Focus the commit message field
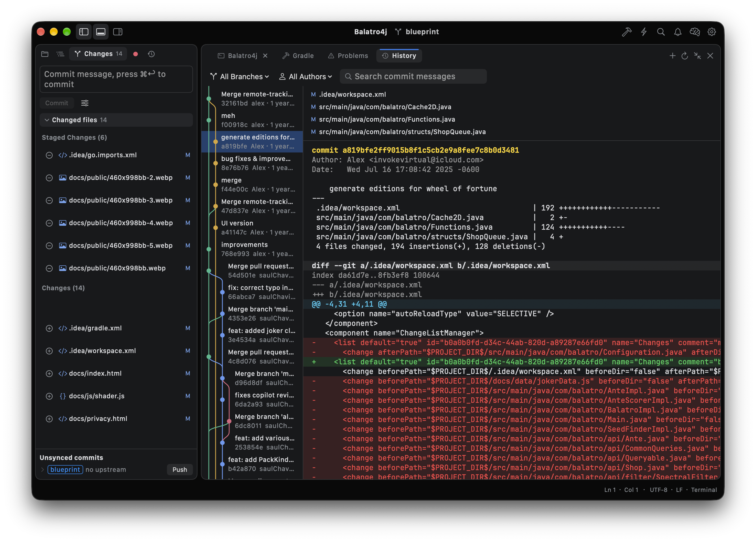756x542 pixels. pyautogui.click(x=116, y=79)
